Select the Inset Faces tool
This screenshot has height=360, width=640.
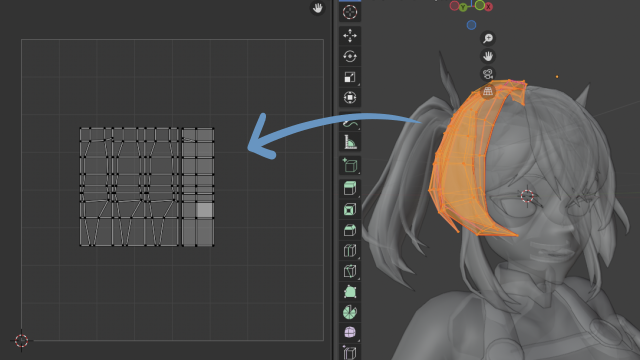(350, 209)
